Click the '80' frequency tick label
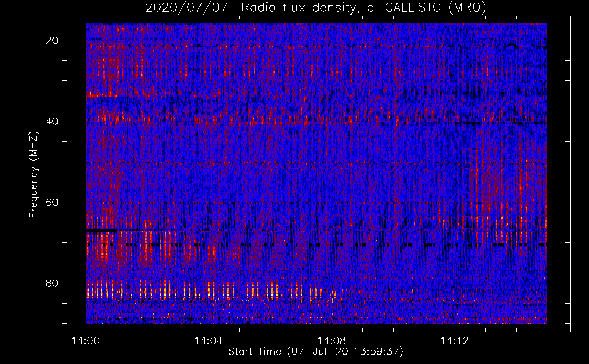The image size is (589, 364). click(52, 283)
